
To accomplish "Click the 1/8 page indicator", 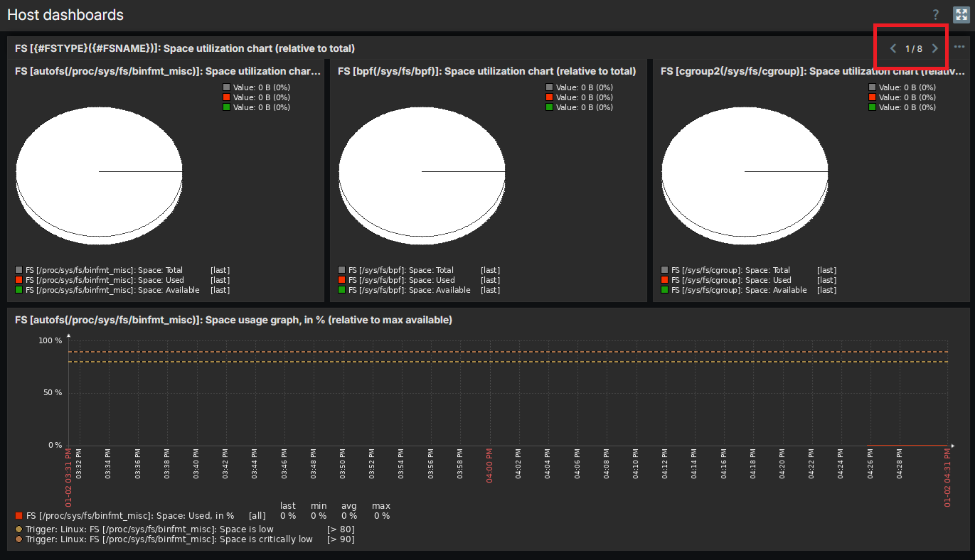I will click(914, 49).
